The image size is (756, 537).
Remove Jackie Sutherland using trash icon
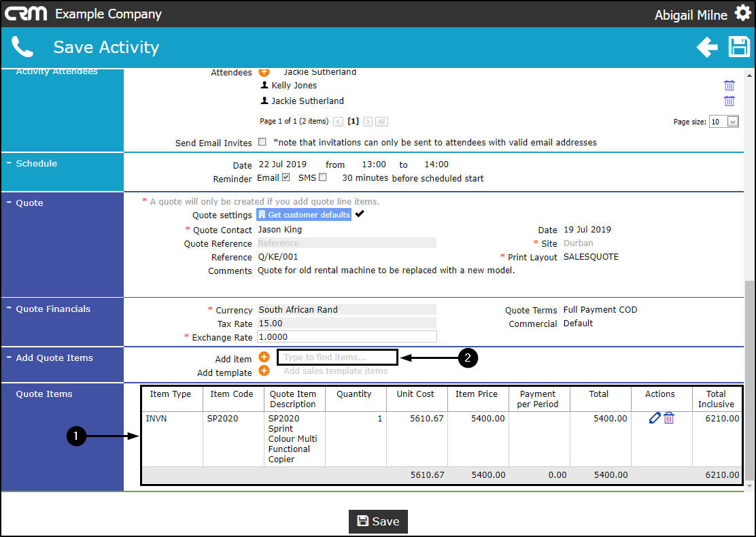pos(729,101)
